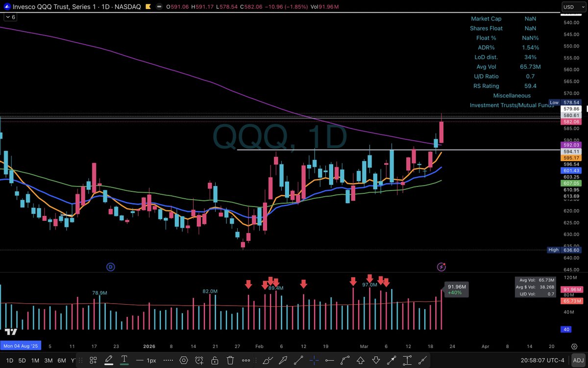Select the trend line tool
The image size is (588, 368).
(299, 360)
